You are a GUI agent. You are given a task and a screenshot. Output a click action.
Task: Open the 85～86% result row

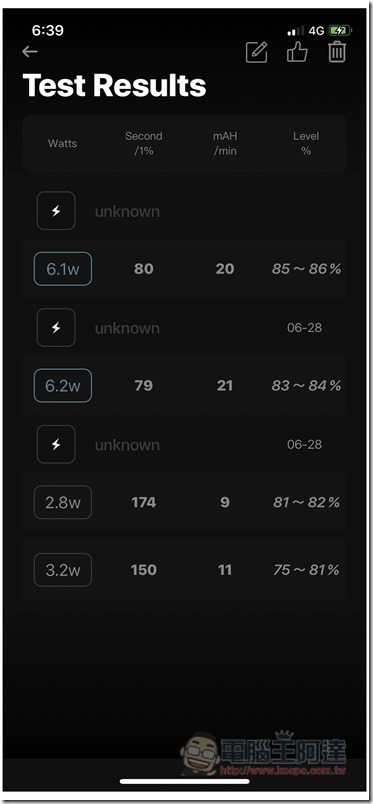[x=184, y=269]
